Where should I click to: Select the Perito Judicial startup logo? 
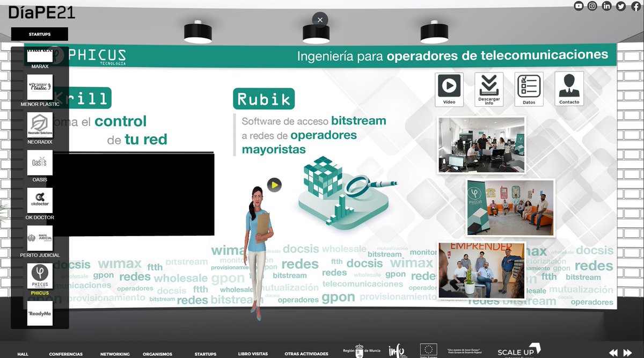coord(40,238)
